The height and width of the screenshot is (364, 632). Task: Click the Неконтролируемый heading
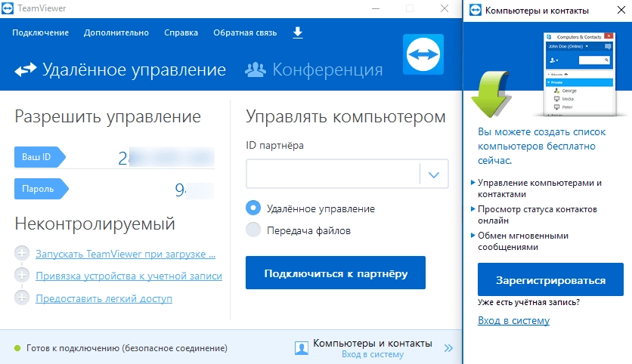tap(94, 224)
